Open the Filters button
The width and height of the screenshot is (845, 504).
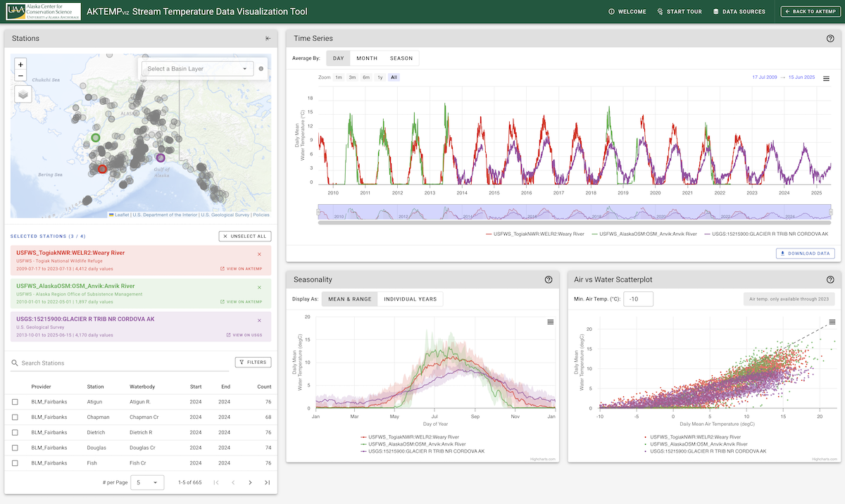coord(253,363)
